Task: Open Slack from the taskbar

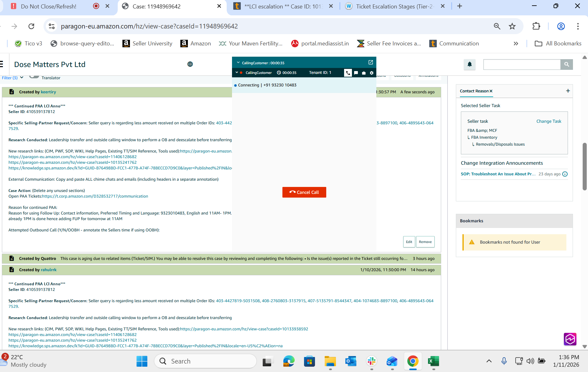Action: 372,361
